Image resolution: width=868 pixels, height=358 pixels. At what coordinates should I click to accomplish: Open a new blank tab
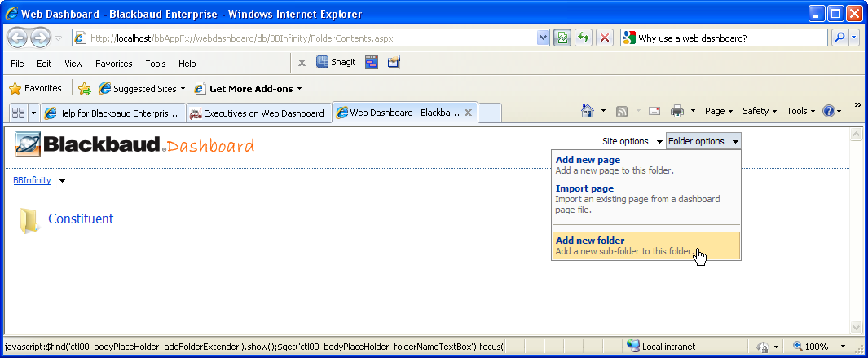coord(489,113)
